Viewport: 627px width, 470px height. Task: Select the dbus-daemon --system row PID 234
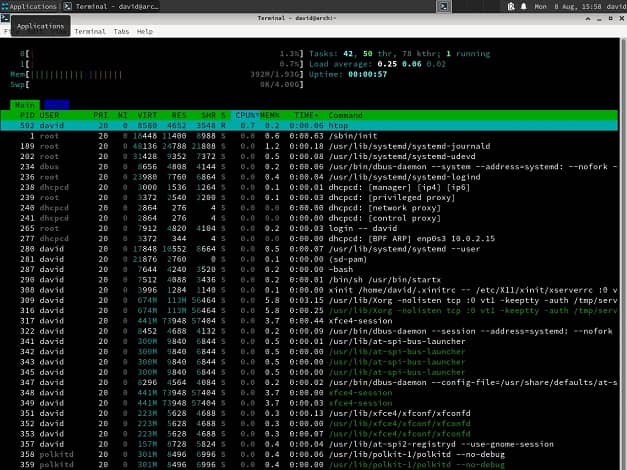click(x=309, y=167)
